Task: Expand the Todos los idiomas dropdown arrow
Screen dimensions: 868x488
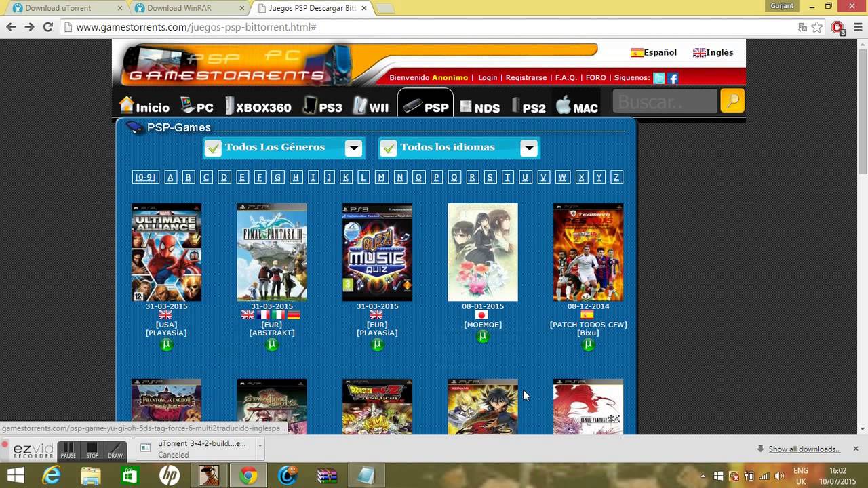Action: tap(529, 148)
